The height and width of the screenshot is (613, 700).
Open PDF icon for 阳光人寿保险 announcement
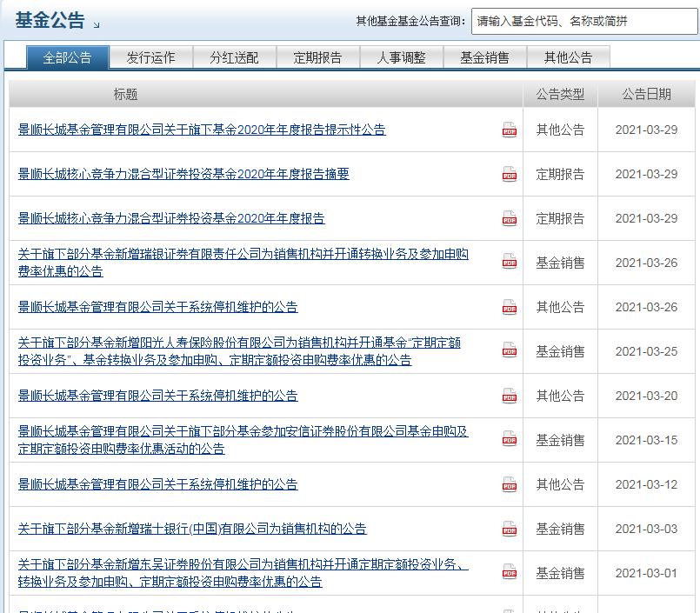[509, 350]
